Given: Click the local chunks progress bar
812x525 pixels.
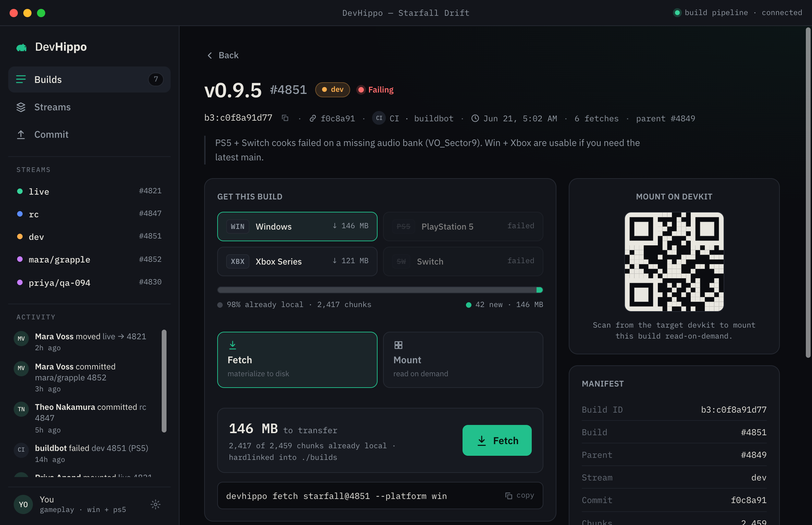Looking at the screenshot, I should [x=380, y=290].
